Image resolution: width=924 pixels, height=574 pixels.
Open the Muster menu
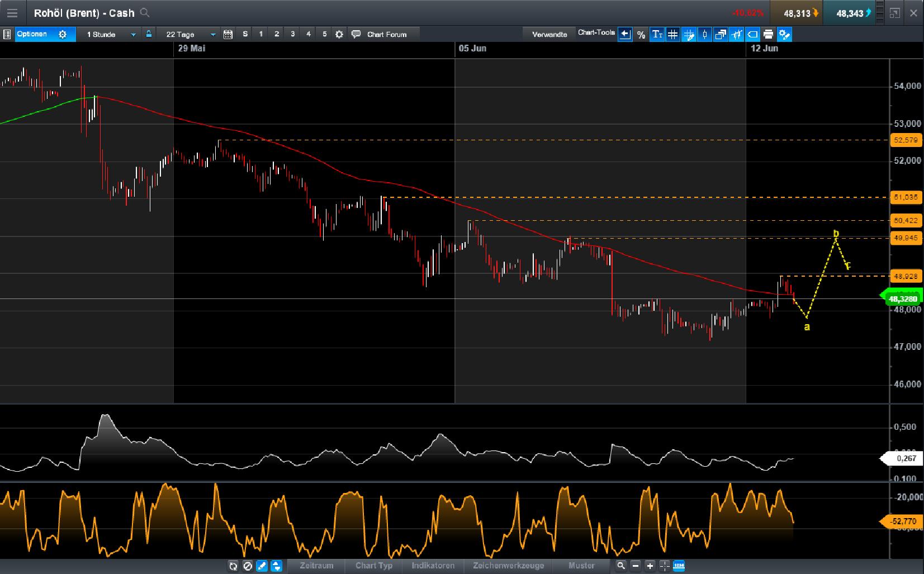[581, 566]
